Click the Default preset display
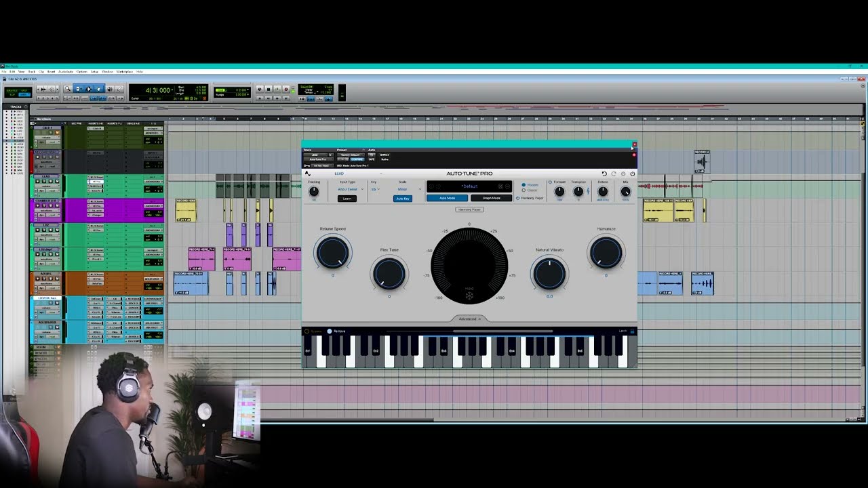The height and width of the screenshot is (488, 868). 469,186
